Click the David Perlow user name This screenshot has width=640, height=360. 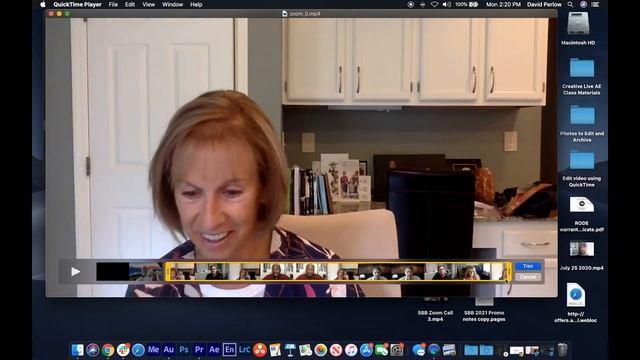click(544, 4)
